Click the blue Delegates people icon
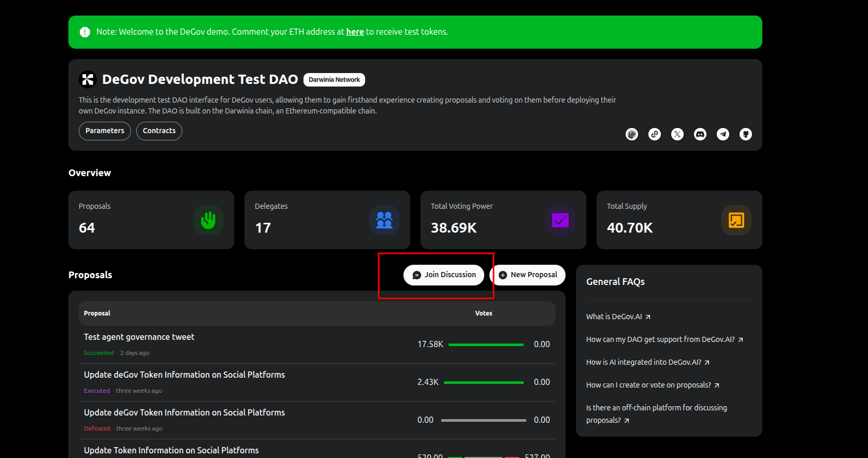 coord(384,220)
